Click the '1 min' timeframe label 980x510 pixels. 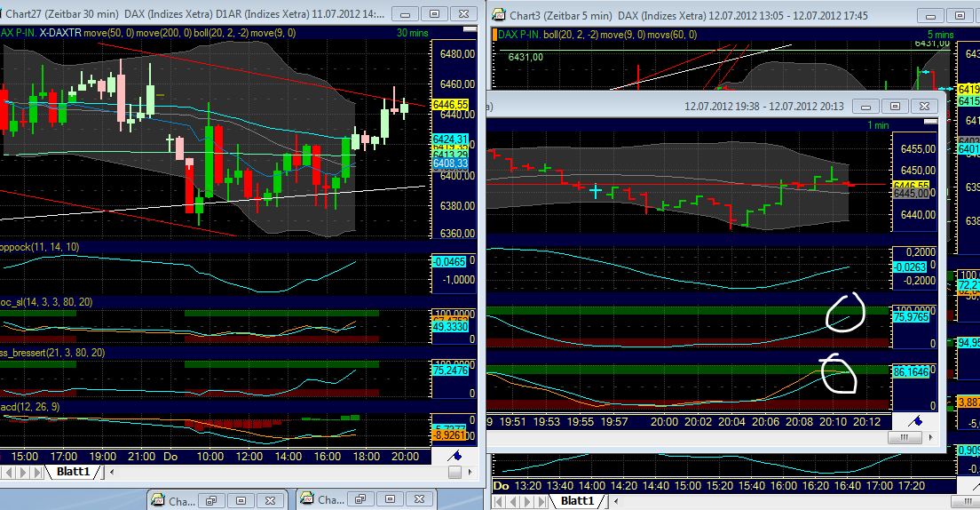point(878,125)
